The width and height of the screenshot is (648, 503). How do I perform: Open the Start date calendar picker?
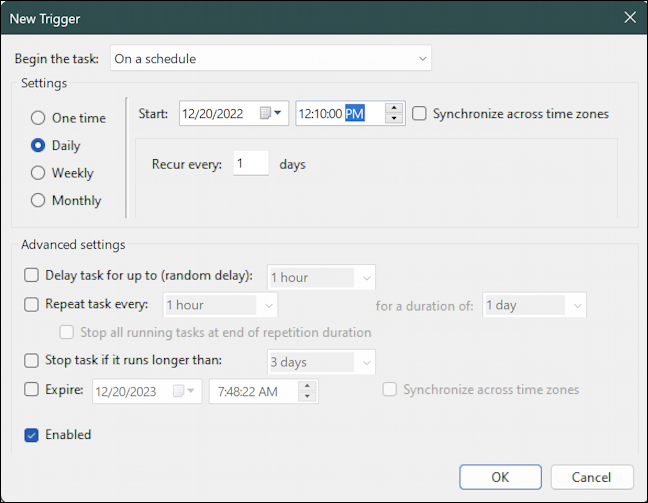[x=271, y=113]
